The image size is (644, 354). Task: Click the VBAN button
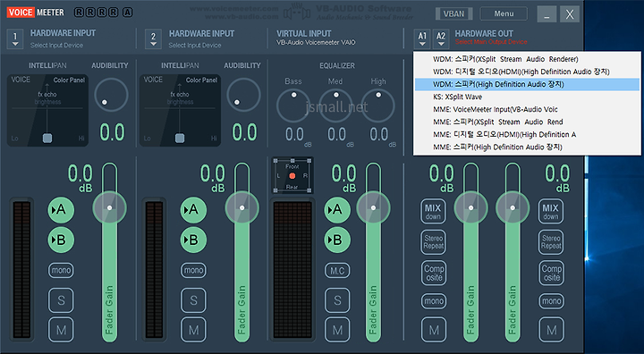click(453, 13)
